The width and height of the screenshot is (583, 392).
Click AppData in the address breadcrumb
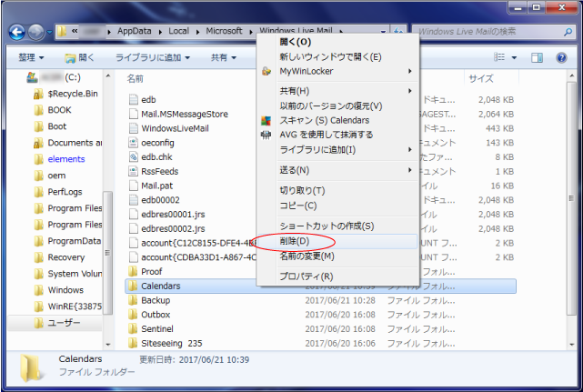tap(135, 31)
